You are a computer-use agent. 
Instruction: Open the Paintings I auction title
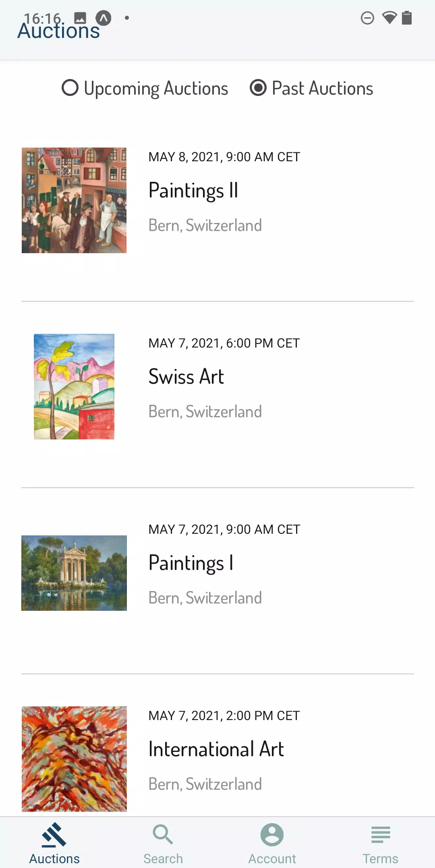[x=191, y=563]
